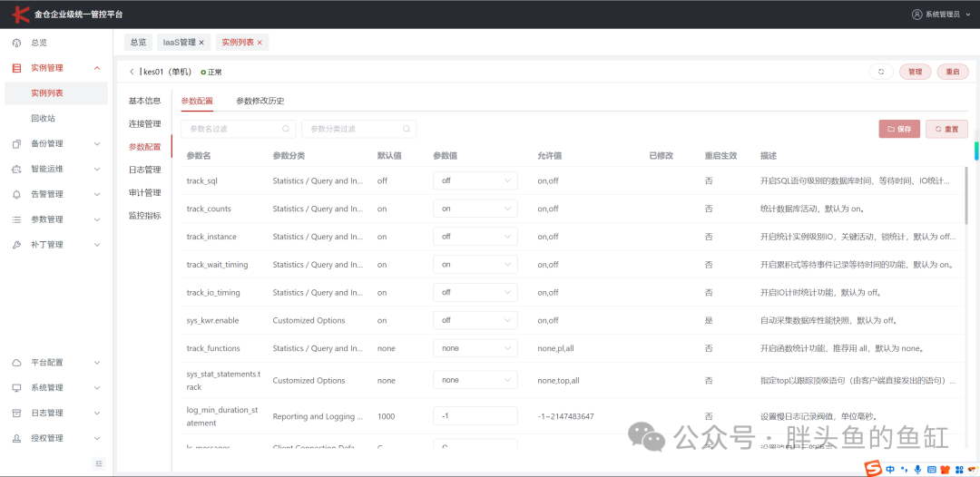
Task: Open the track_wait_timing value dropdown
Action: click(x=475, y=264)
